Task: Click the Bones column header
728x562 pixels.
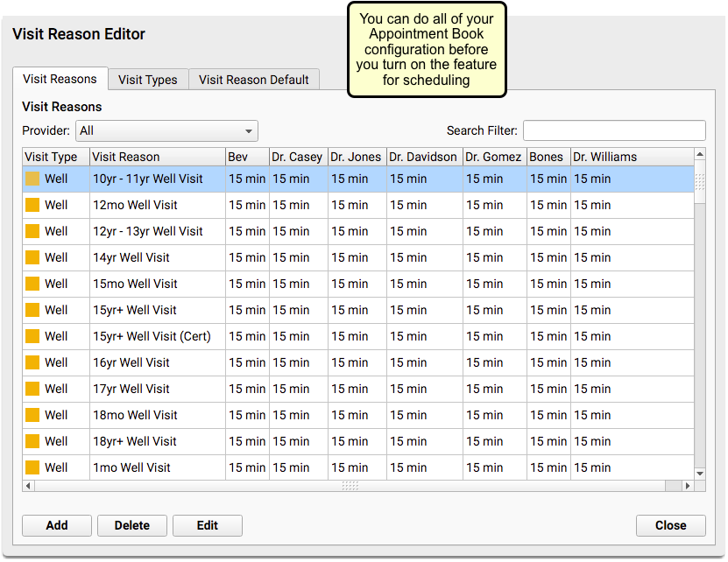Action: point(548,157)
